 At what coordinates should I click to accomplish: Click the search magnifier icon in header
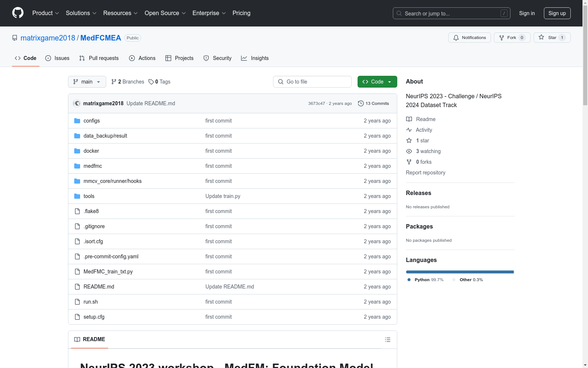[399, 13]
